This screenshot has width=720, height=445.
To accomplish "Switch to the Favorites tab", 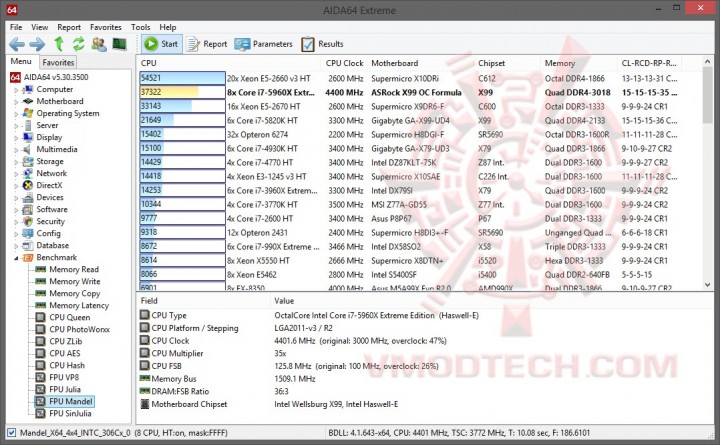I will 58,62.
